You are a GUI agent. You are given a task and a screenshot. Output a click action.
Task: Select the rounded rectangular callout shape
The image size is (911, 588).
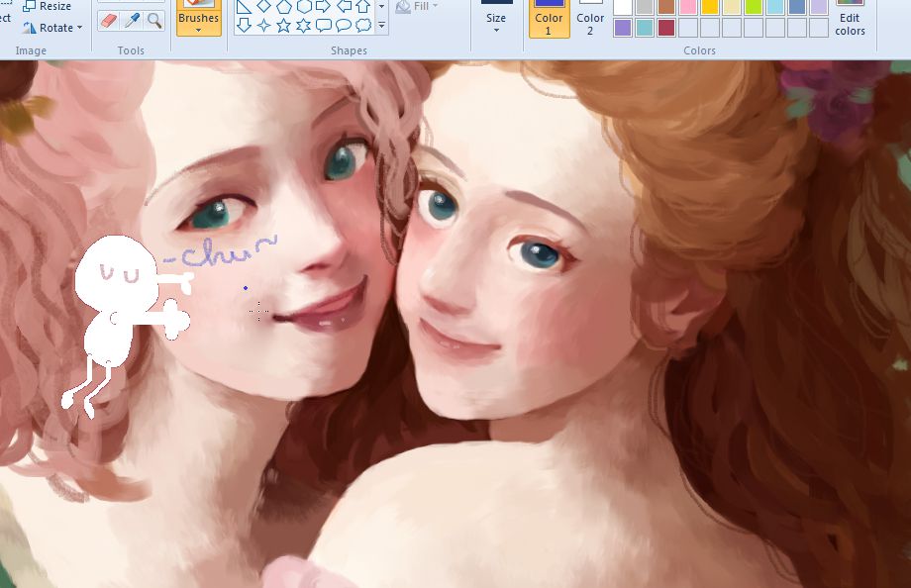323,26
